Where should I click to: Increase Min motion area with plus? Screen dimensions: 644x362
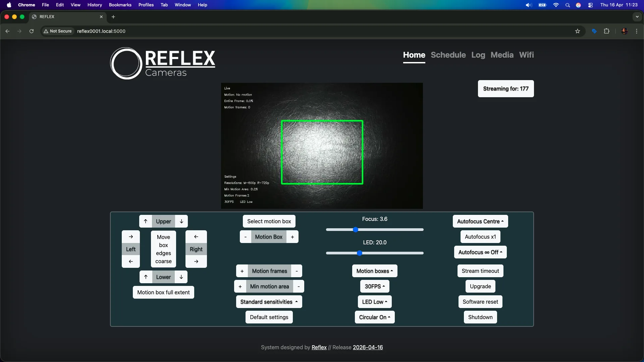(x=240, y=286)
